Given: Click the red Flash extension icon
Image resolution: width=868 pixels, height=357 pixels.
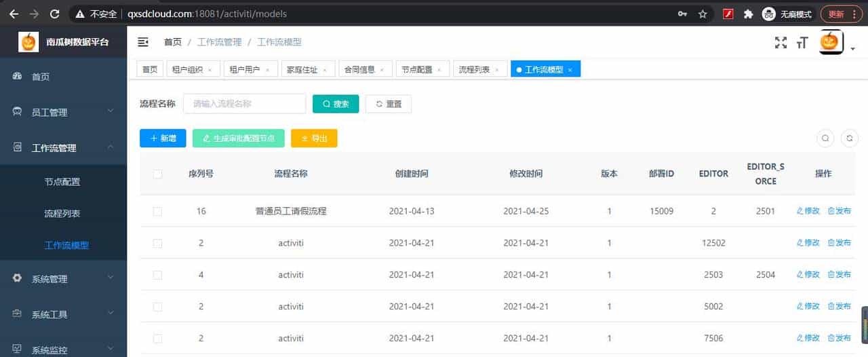Looking at the screenshot, I should (728, 14).
